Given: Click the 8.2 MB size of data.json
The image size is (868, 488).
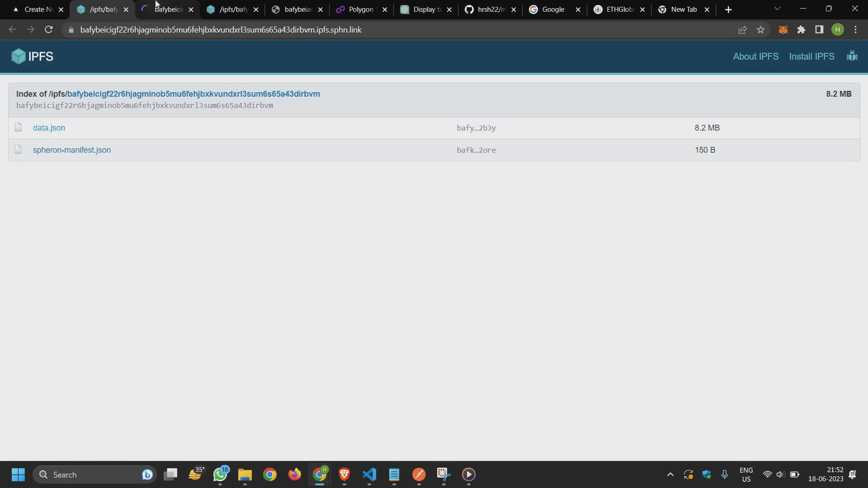Looking at the screenshot, I should point(707,128).
